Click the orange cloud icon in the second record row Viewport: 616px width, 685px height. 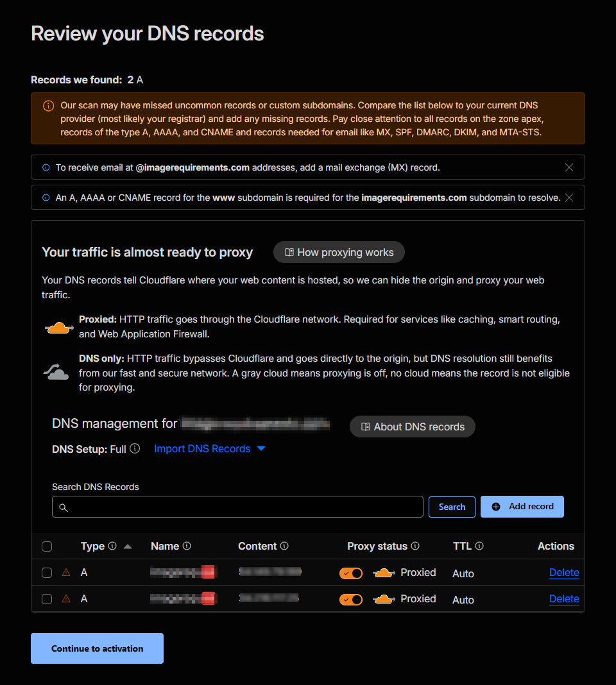point(384,599)
